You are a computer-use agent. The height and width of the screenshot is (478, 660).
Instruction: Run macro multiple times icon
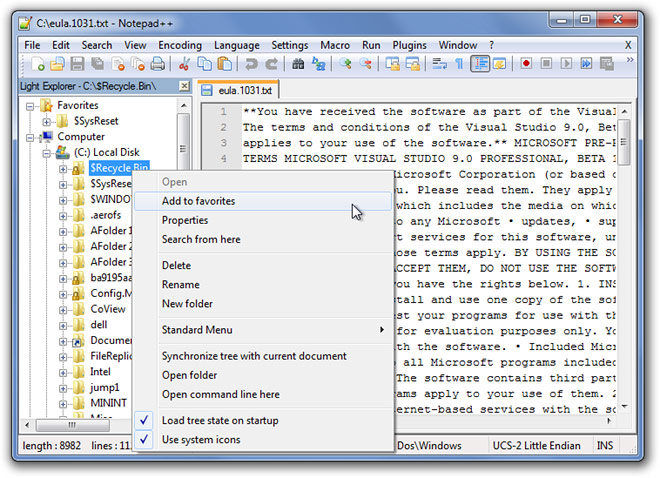click(586, 64)
